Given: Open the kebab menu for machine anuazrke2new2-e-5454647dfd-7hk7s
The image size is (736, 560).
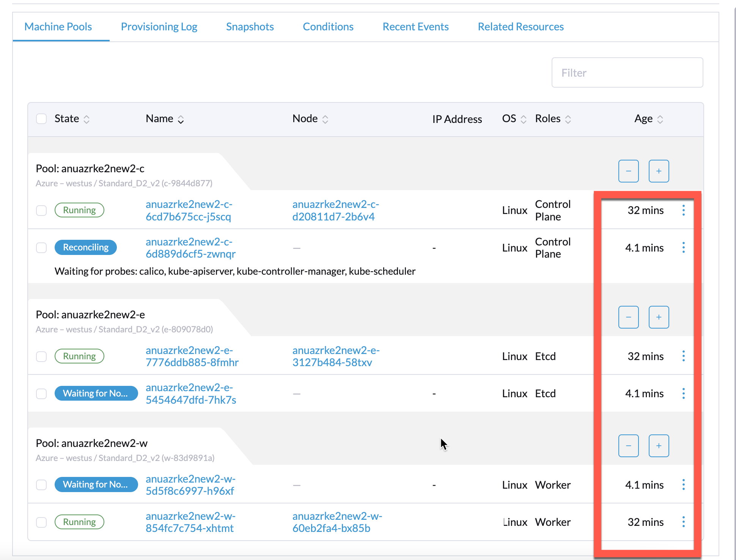Looking at the screenshot, I should [x=684, y=393].
